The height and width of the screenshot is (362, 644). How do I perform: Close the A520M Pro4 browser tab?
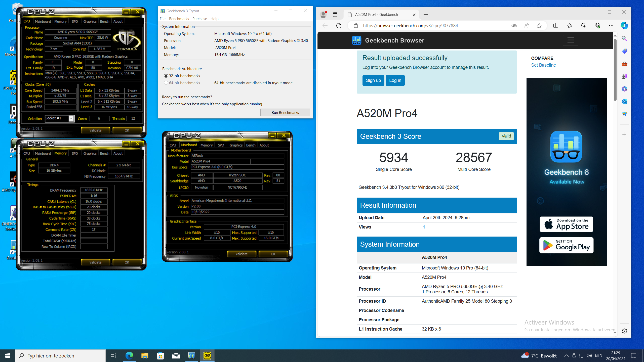(414, 15)
